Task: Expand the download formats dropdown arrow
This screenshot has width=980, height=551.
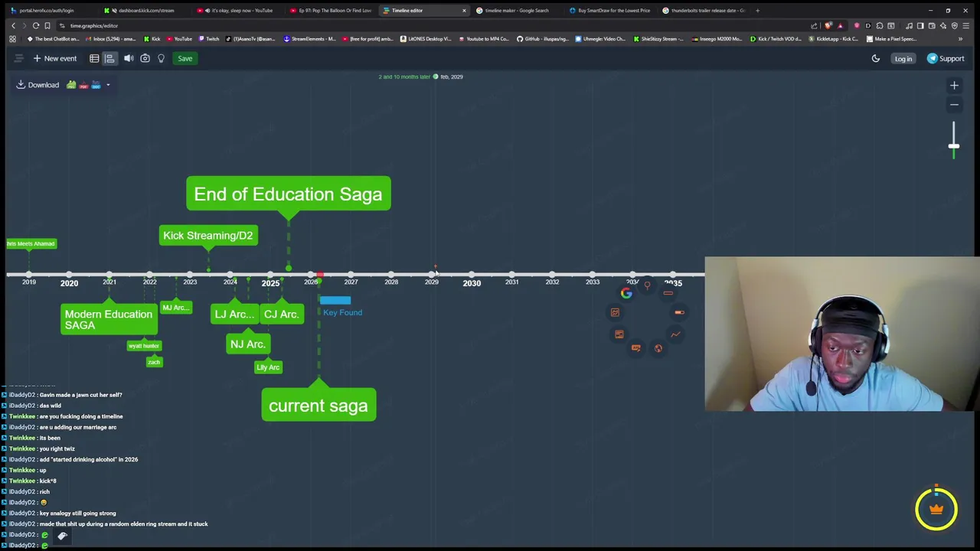Action: pos(108,85)
